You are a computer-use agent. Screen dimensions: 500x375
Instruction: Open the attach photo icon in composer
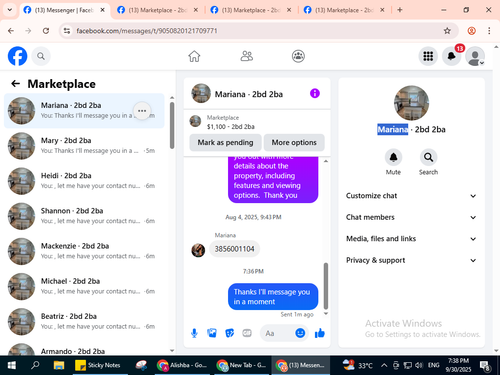coord(212,333)
